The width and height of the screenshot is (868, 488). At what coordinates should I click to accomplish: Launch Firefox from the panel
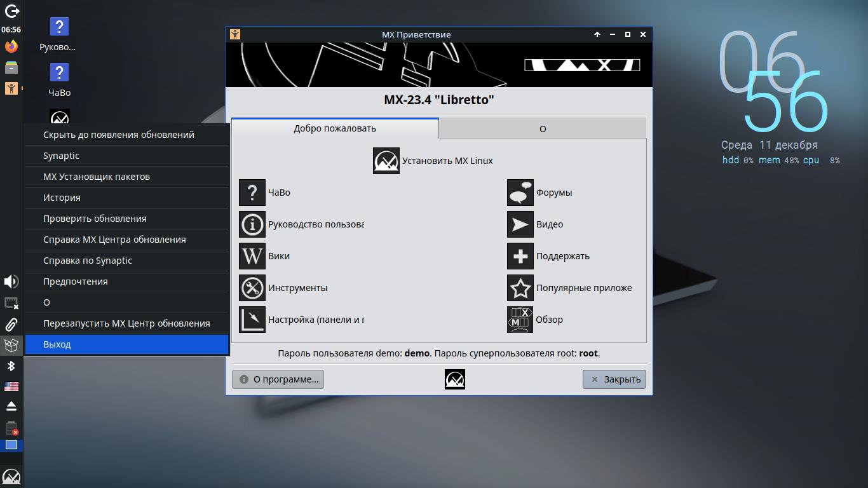click(11, 46)
